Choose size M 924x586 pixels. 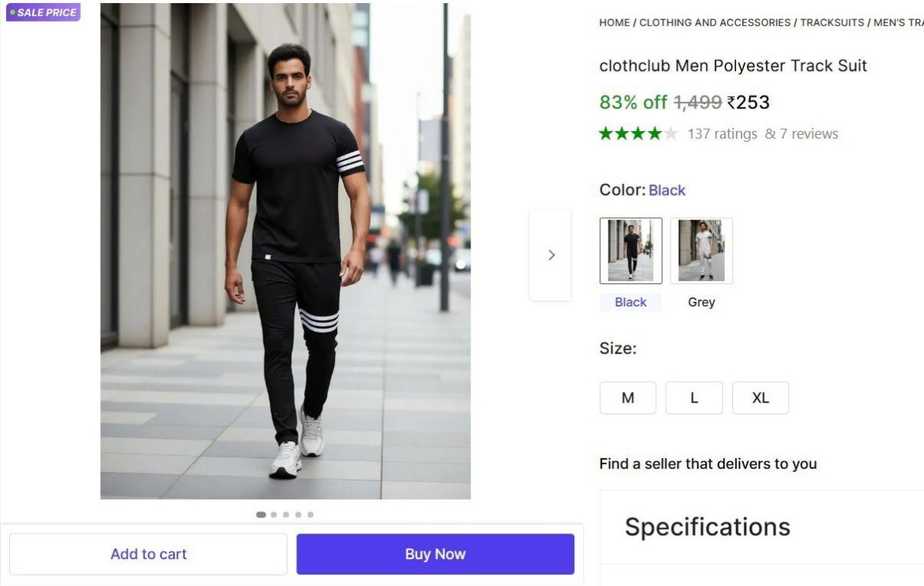[628, 397]
